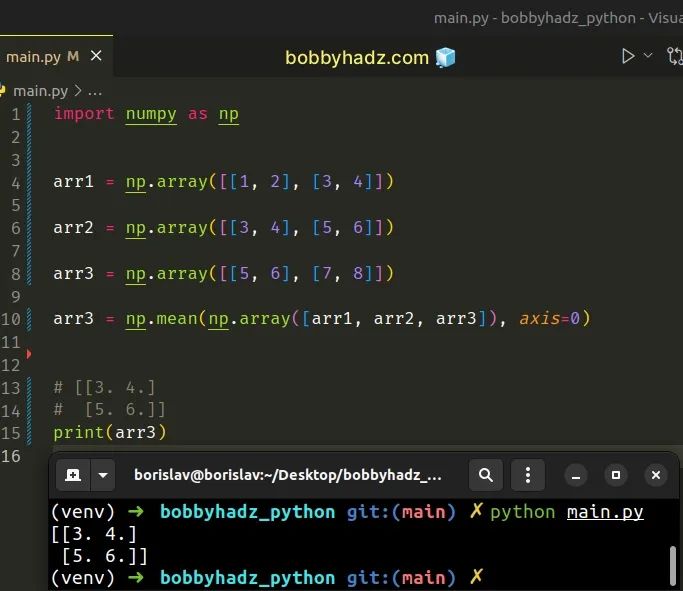This screenshot has height=591, width=683.
Task: Minimize the terminal window
Action: point(576,475)
